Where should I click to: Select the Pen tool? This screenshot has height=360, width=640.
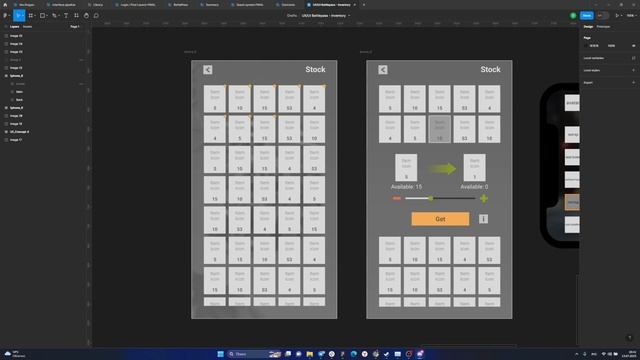coord(54,16)
